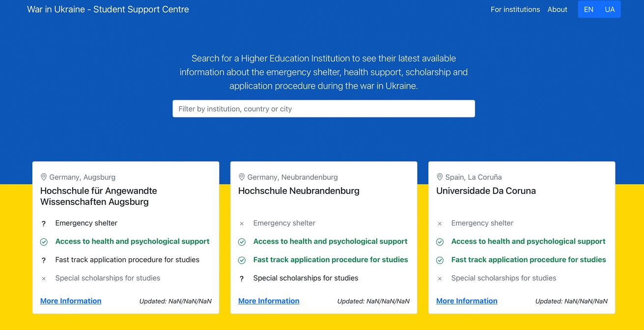644x330 pixels.
Task: Click question mark icon for Augsburg fast track
Action: [44, 260]
